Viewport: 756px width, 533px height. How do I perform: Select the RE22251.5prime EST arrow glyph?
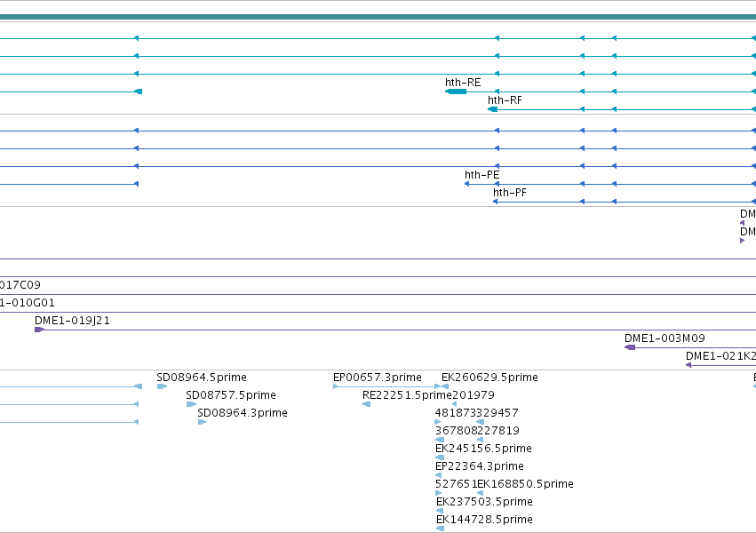click(x=366, y=404)
